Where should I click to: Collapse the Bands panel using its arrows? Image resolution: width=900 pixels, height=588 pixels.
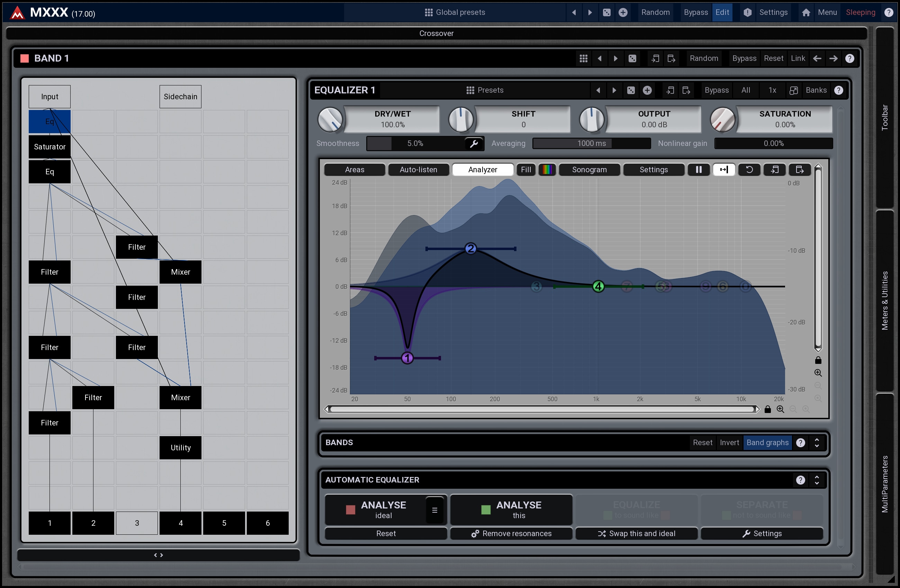817,442
